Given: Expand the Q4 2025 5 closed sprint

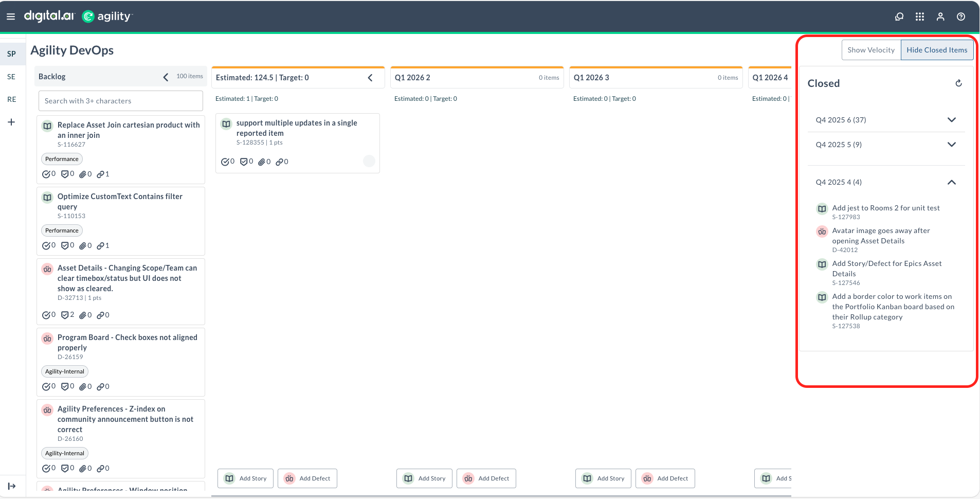Looking at the screenshot, I should point(952,145).
